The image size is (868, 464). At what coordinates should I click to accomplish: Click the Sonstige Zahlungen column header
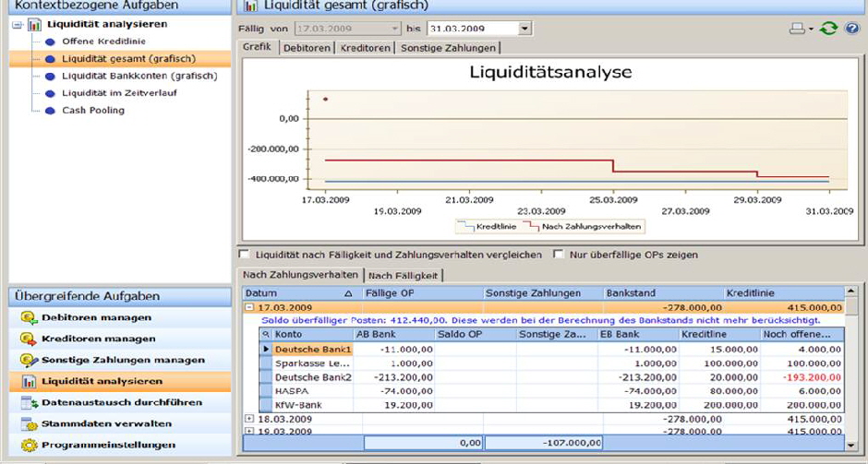coord(544,293)
